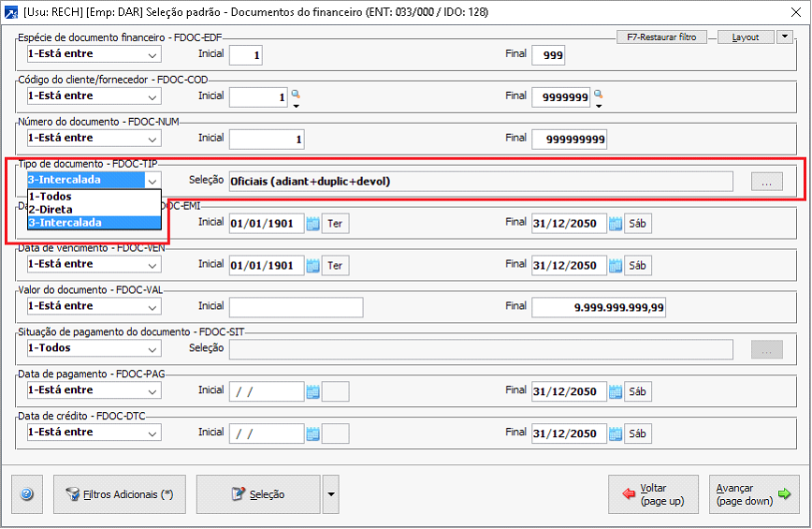812x529 pixels.
Task: Choose 1-Todos in the open list
Action: tap(94, 197)
